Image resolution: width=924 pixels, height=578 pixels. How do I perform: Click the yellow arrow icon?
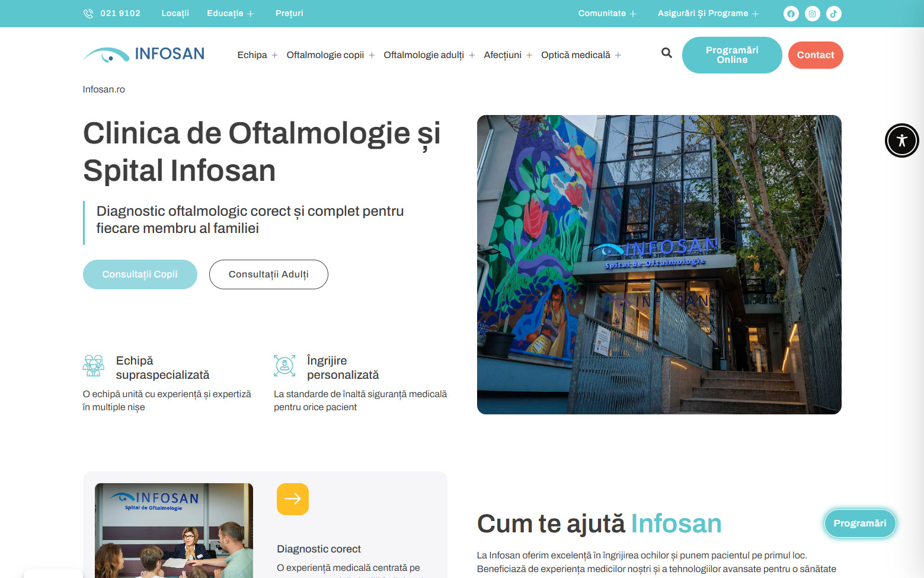tap(293, 499)
